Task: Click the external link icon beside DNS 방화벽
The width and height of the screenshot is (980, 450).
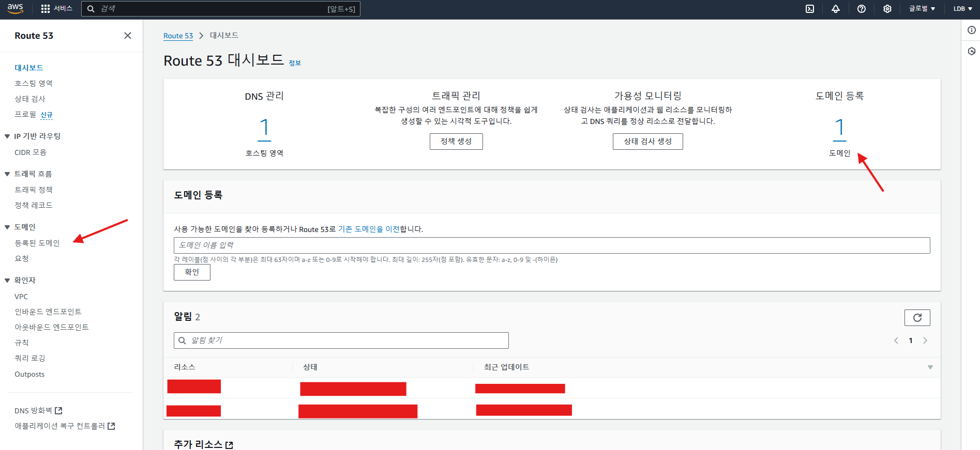Action: 58,411
